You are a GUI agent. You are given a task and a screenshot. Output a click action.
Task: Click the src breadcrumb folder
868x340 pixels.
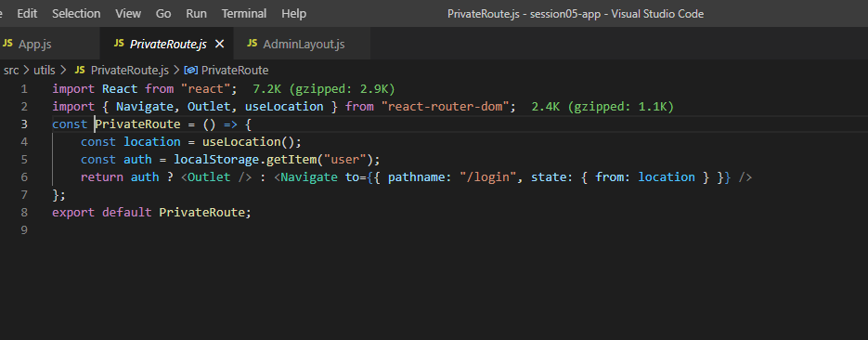[11, 71]
